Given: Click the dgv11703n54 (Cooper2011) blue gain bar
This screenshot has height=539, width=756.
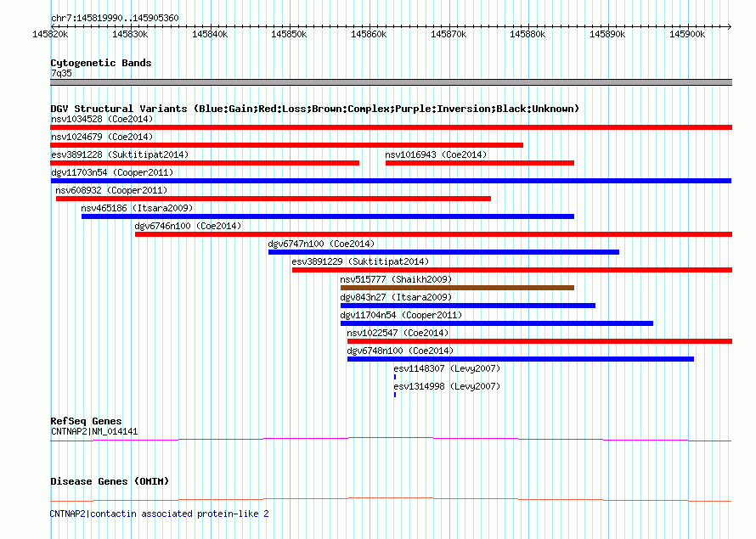Looking at the screenshot, I should (391, 181).
